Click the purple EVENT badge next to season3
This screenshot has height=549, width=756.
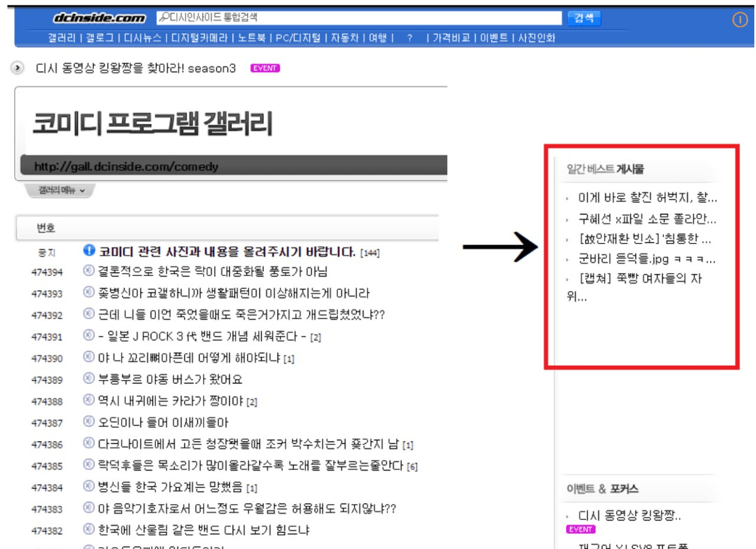point(265,68)
